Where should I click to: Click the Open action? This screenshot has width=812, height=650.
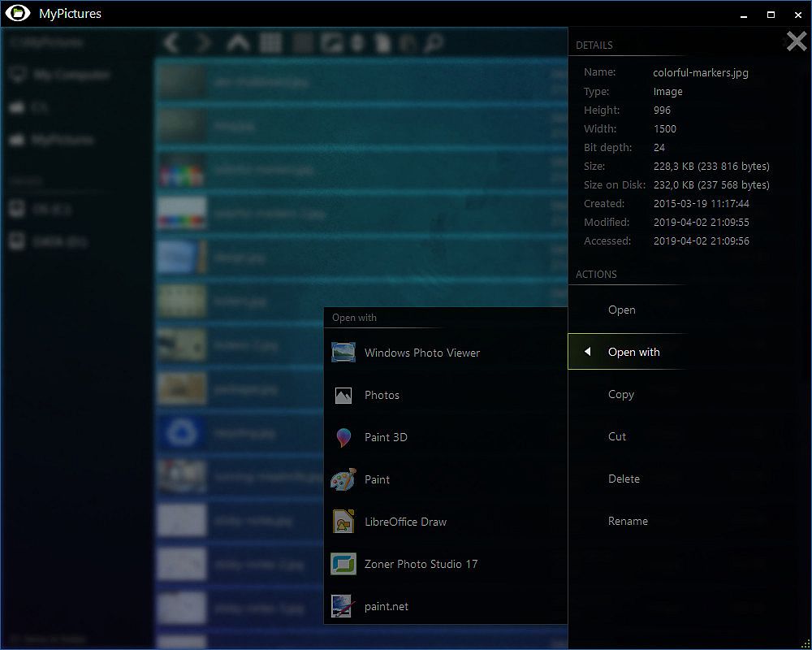tap(621, 310)
